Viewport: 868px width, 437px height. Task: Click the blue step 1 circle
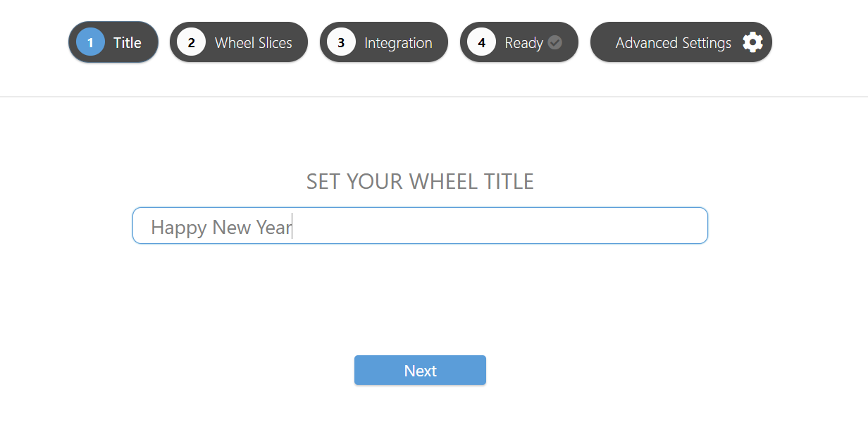[90, 42]
